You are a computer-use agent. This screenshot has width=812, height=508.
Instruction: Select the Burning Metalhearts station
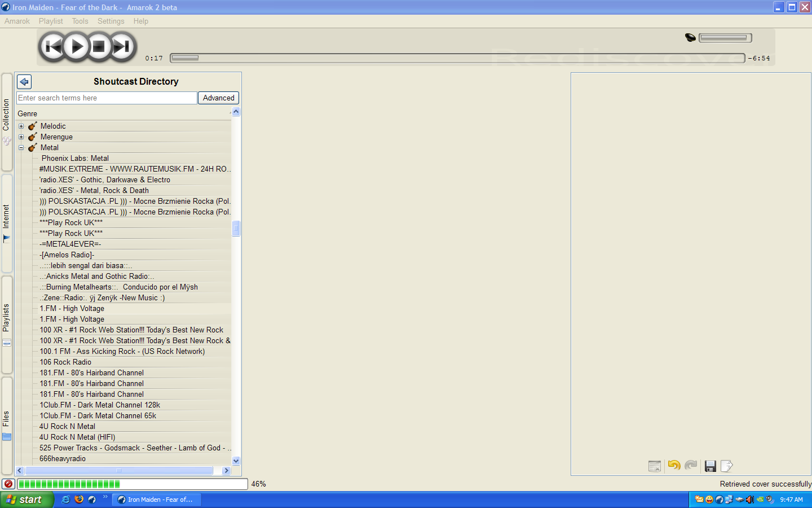[x=119, y=287]
